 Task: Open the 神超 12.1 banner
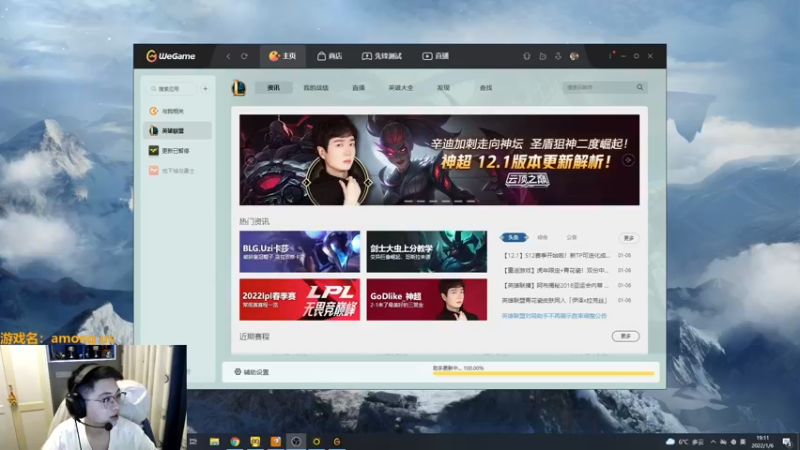(439, 160)
